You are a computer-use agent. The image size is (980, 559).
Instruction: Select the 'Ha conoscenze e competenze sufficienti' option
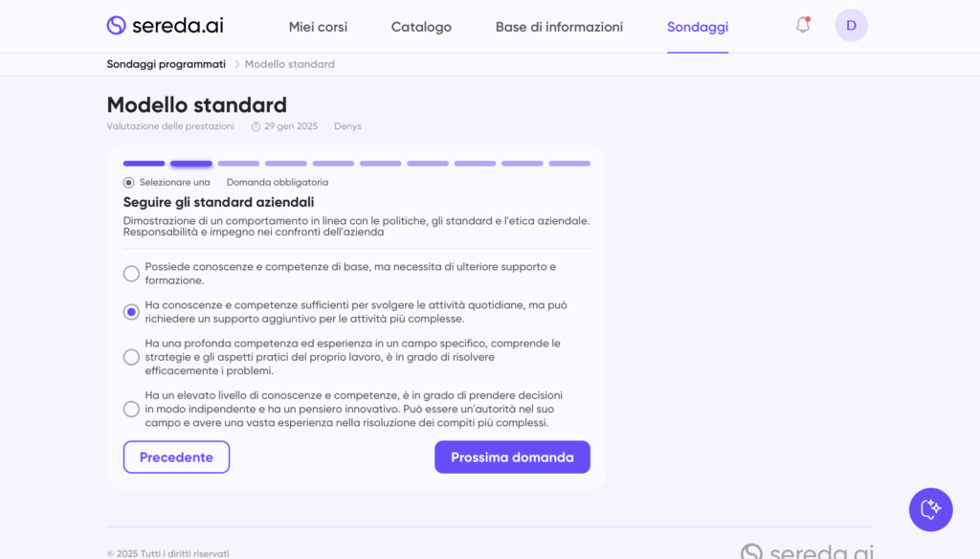coord(131,312)
